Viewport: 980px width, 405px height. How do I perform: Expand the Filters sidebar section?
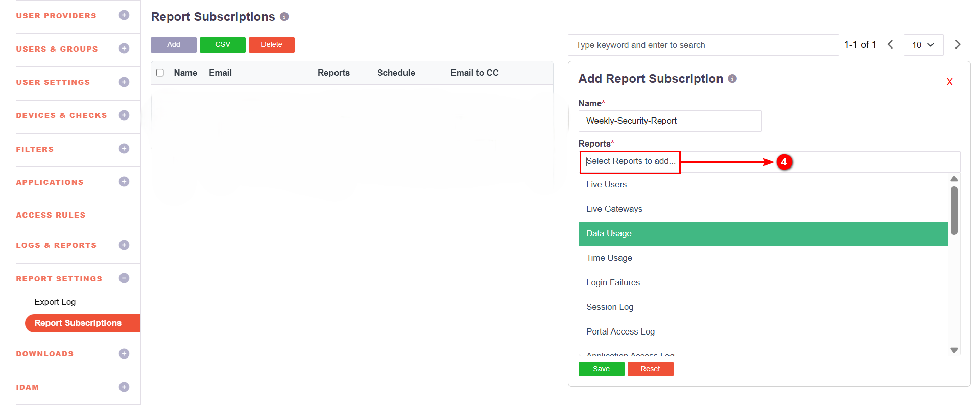pos(124,149)
